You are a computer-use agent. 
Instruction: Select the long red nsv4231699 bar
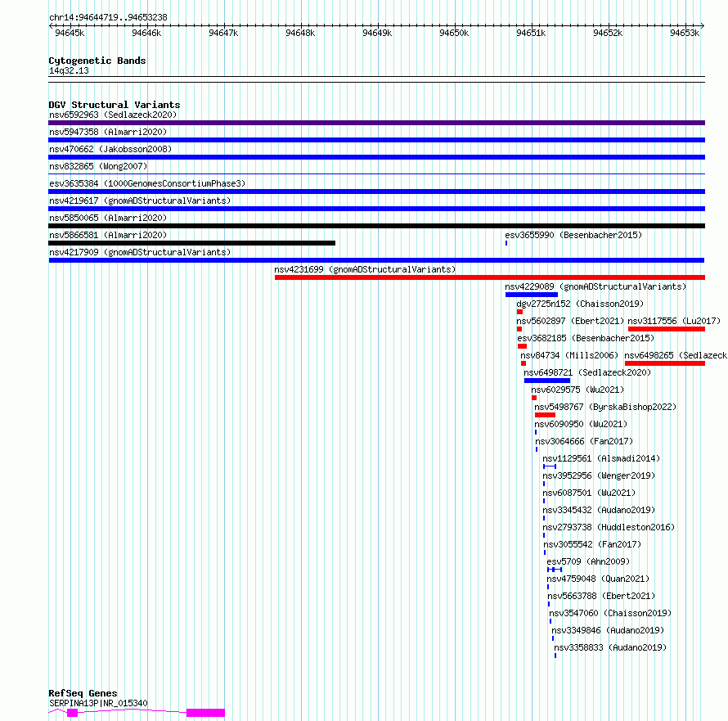490,277
